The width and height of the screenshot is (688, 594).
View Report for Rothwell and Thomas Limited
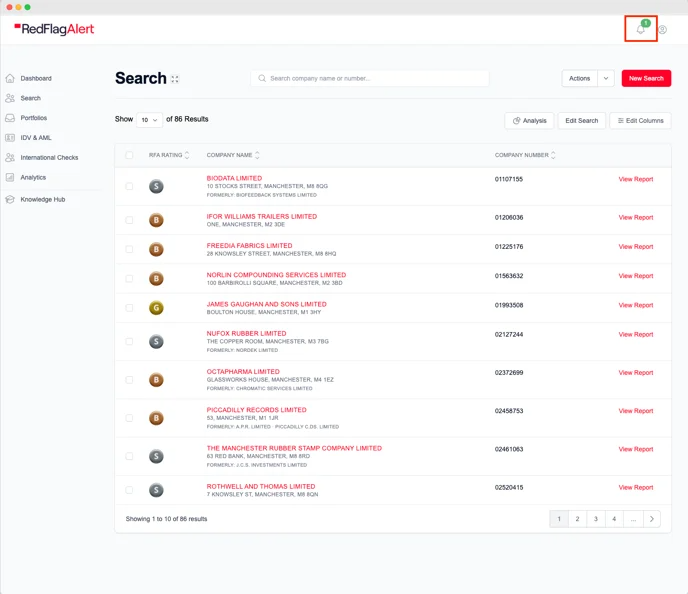(636, 487)
